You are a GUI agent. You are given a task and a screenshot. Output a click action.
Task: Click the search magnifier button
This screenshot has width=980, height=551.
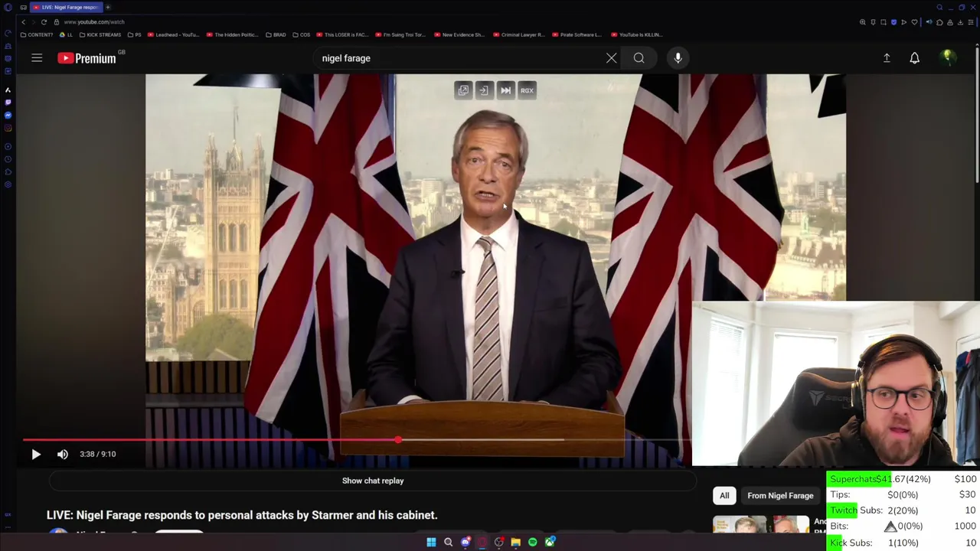639,58
